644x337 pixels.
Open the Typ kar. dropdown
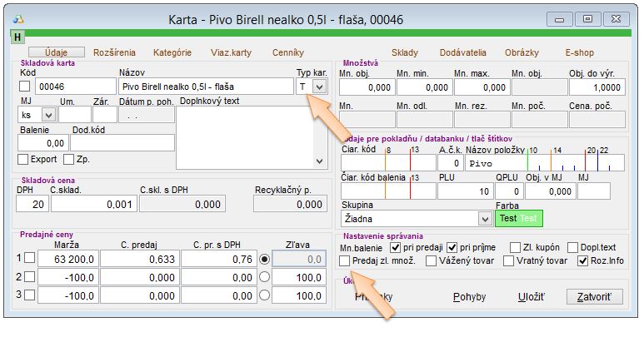tap(318, 86)
